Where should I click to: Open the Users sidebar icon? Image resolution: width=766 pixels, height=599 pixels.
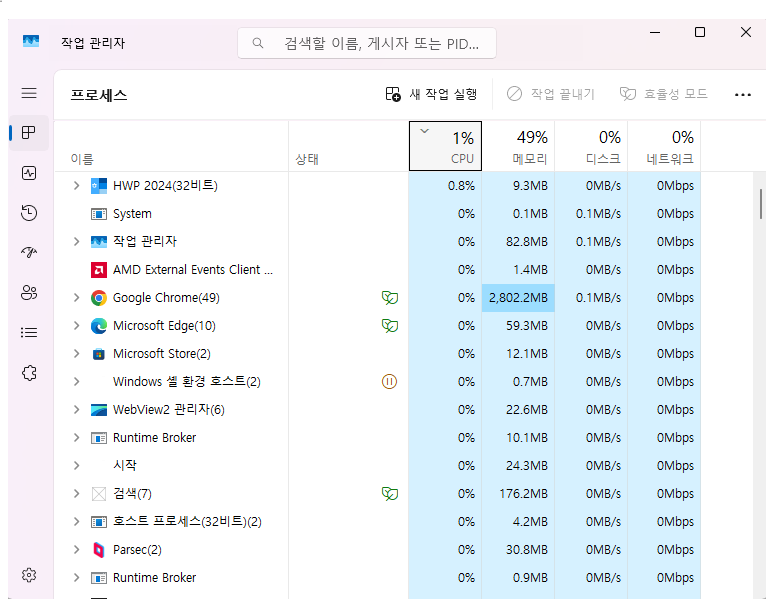pos(29,292)
